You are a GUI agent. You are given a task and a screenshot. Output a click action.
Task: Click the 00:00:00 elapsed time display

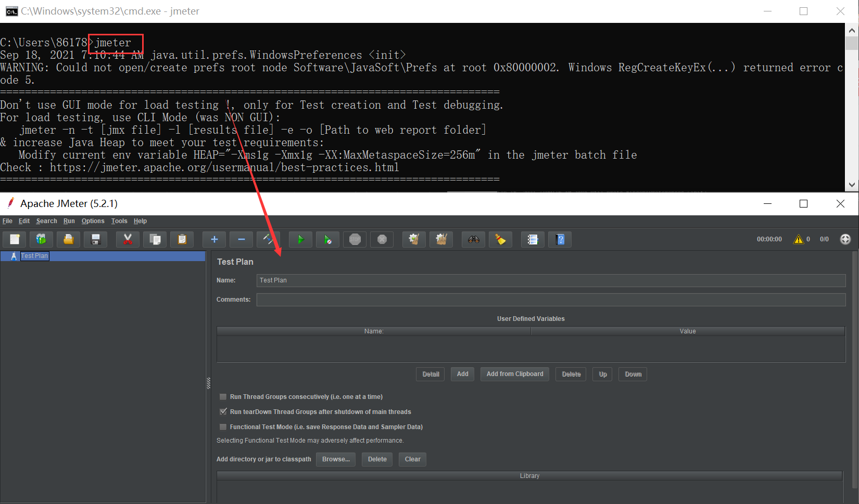(769, 239)
